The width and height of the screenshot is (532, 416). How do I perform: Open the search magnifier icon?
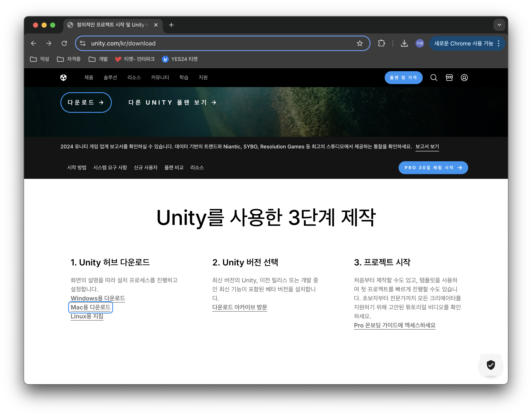pos(434,78)
